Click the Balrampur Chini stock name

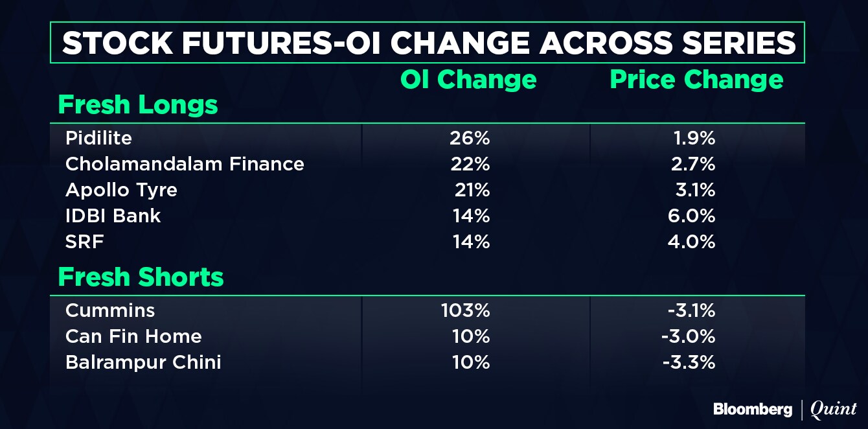coord(143,362)
